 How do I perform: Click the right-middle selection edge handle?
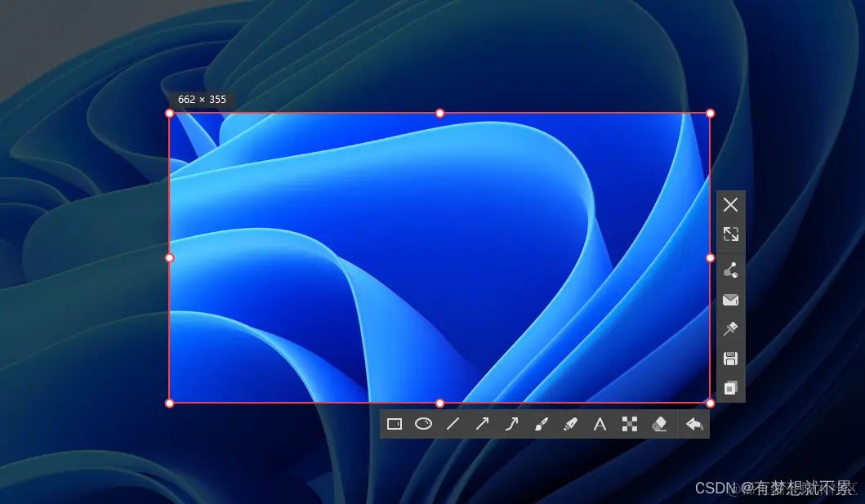click(x=710, y=257)
